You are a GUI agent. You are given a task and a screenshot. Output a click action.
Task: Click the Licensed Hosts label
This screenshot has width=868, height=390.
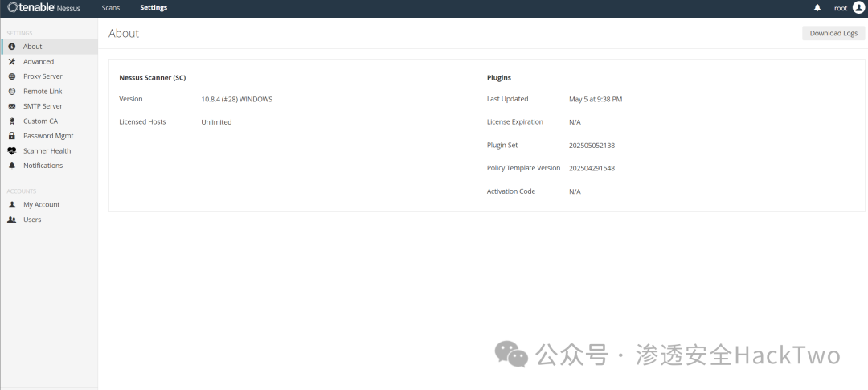click(142, 122)
